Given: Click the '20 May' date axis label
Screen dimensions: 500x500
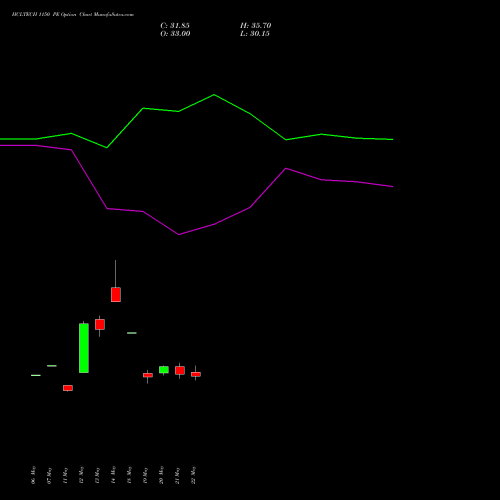Looking at the screenshot, I should [161, 475].
